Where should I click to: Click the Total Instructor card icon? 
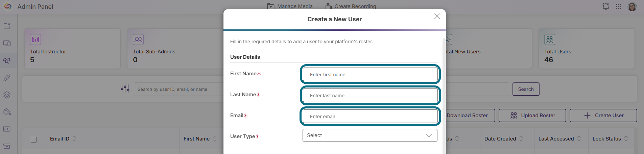pos(35,40)
